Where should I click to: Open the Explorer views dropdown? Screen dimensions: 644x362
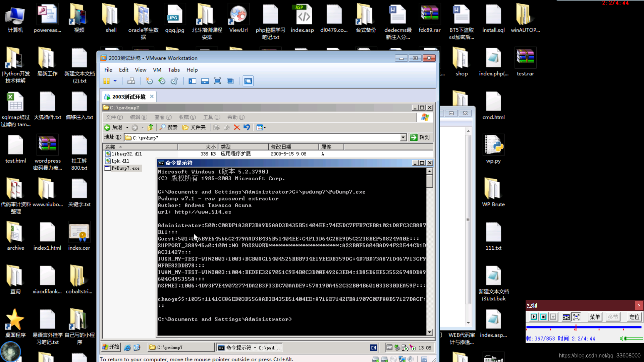[x=261, y=127]
